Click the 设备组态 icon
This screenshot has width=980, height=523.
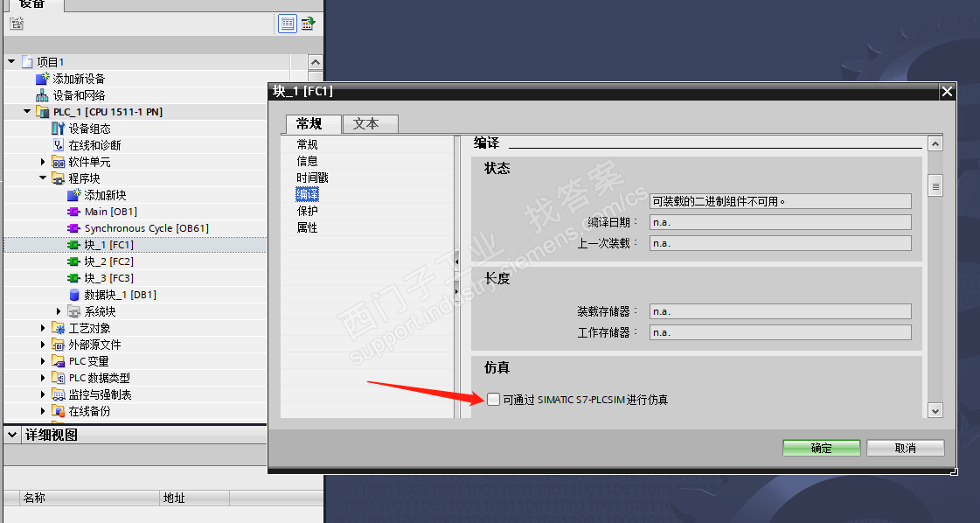point(58,129)
